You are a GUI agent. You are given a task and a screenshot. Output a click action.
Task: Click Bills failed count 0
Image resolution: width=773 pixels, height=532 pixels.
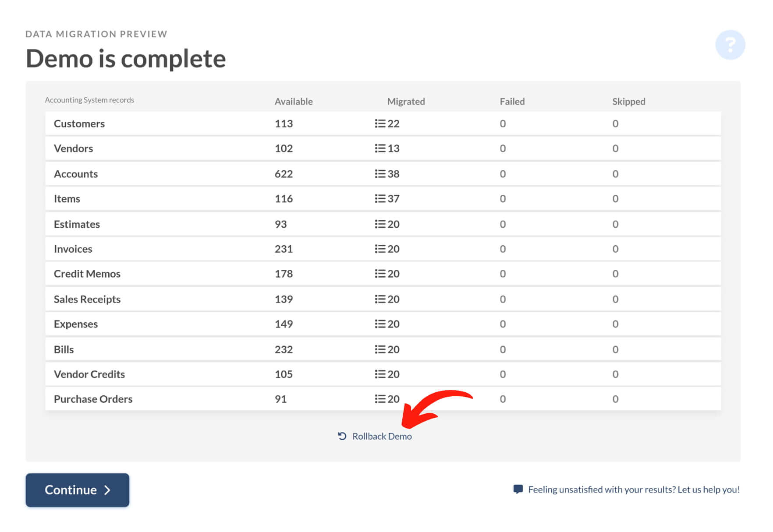(x=503, y=349)
